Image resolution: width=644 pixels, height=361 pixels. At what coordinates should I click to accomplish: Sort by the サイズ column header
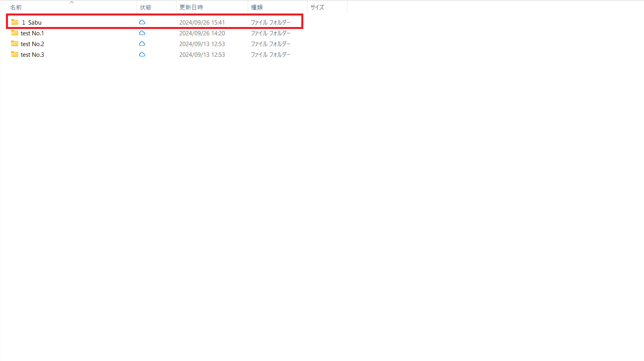[317, 7]
